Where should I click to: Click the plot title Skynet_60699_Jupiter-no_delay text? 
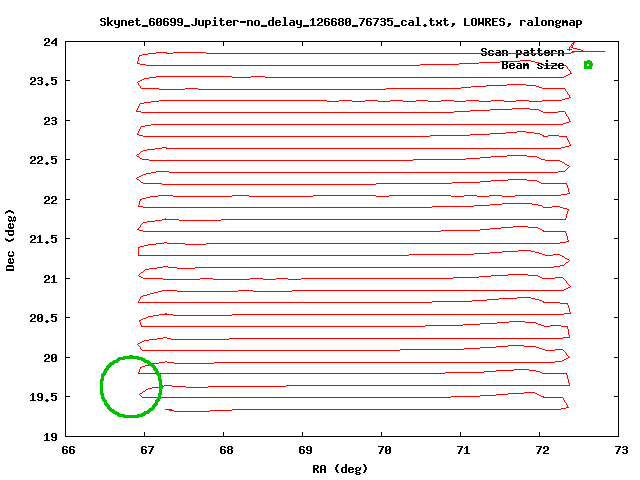341,22
